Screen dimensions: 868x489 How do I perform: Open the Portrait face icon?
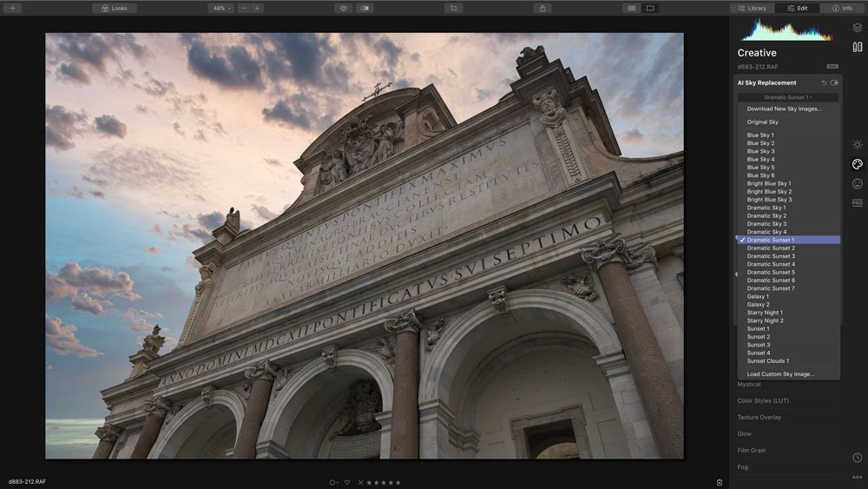(x=857, y=183)
